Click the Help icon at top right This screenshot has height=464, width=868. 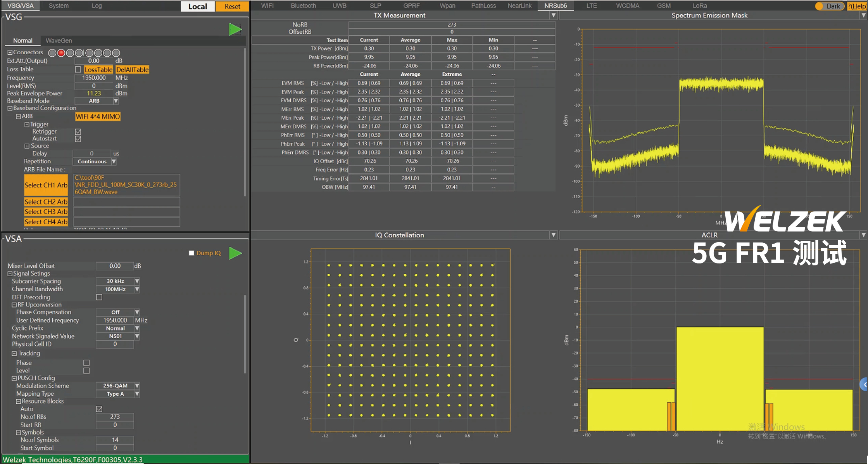pyautogui.click(x=857, y=6)
